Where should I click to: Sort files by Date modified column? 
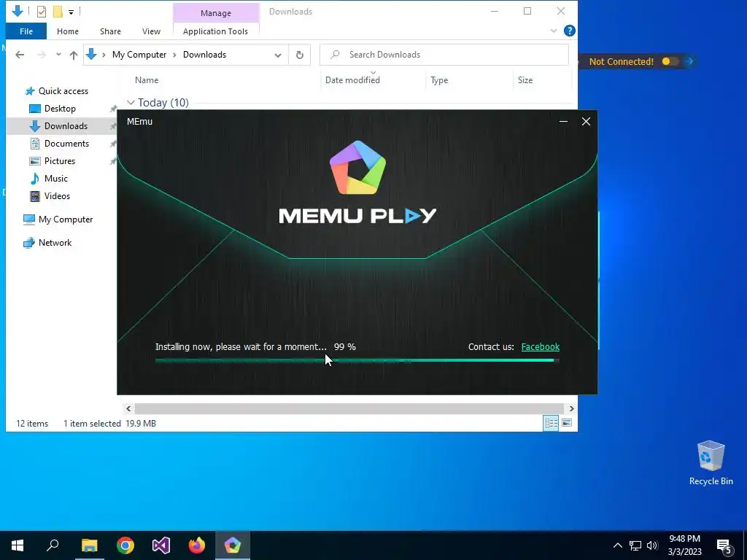coord(352,80)
